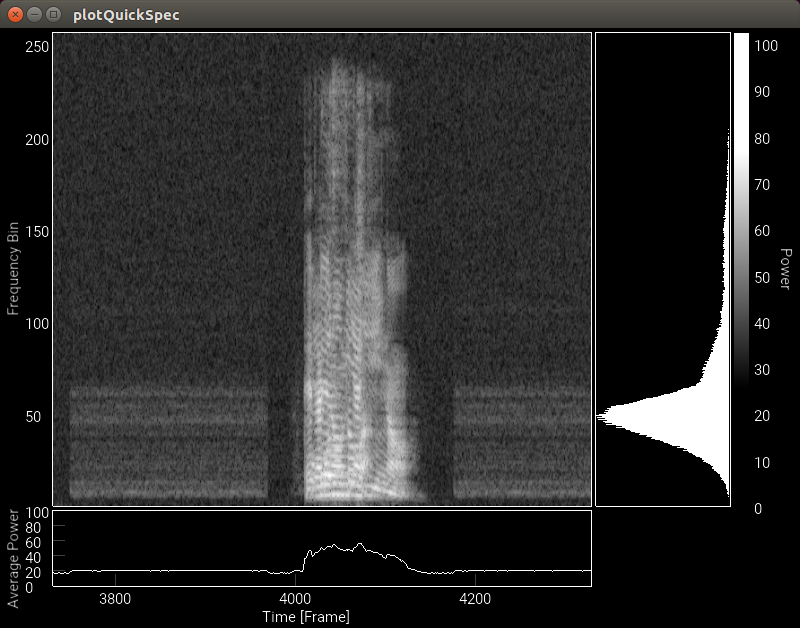The height and width of the screenshot is (628, 800).
Task: Select the 4200 tick on the time axis
Action: [474, 599]
